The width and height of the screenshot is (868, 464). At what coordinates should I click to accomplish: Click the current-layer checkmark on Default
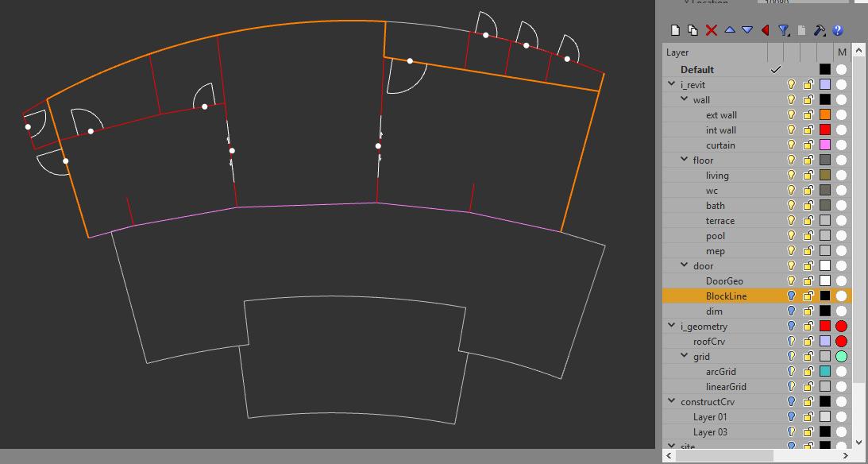[776, 70]
